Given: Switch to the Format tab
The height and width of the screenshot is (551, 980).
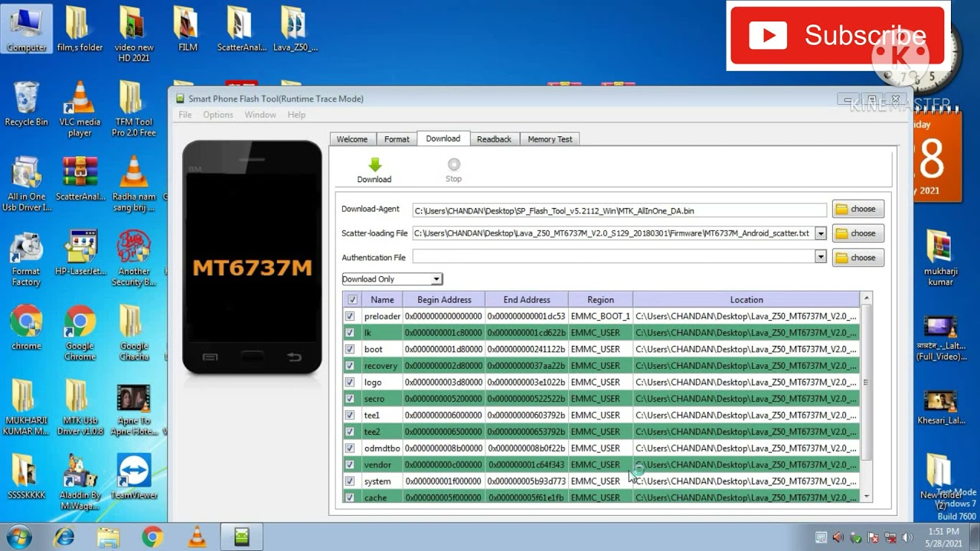Looking at the screenshot, I should (397, 139).
